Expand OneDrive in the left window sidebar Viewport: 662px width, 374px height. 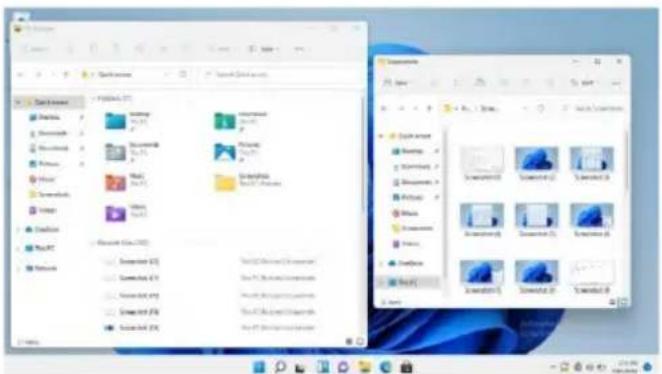click(x=18, y=230)
